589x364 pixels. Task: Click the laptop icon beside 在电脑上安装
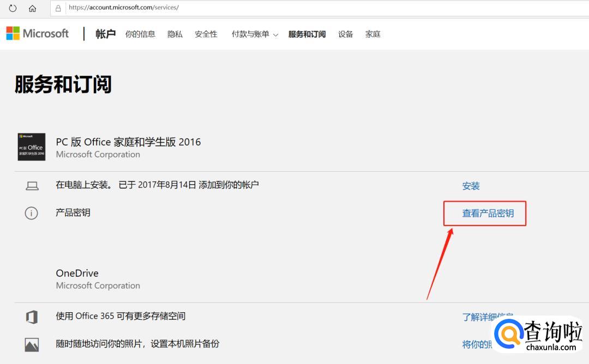click(32, 186)
